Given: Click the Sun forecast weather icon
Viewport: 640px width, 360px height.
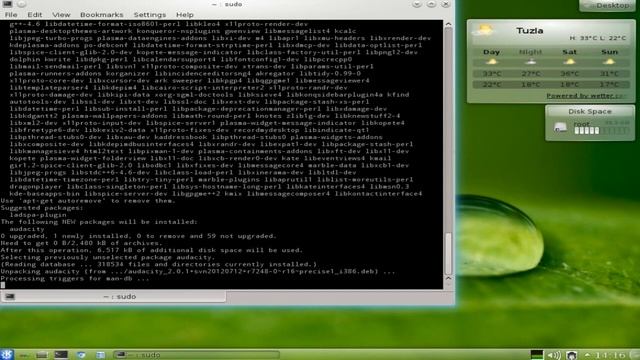Looking at the screenshot, I should coord(609,62).
